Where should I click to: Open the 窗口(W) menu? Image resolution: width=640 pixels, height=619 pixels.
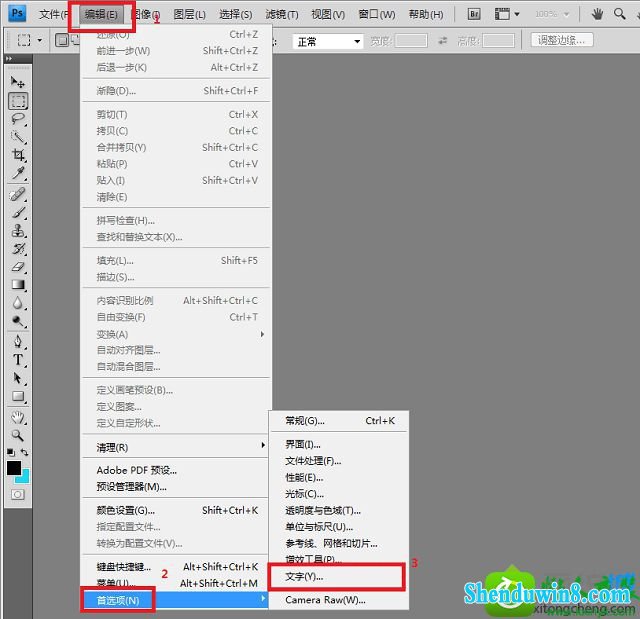click(x=376, y=15)
